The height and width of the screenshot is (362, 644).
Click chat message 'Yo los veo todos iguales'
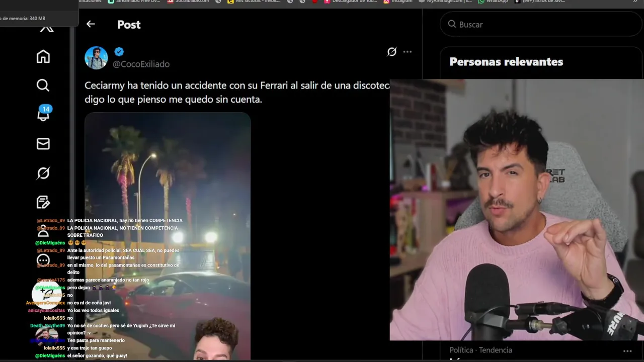[x=93, y=310]
